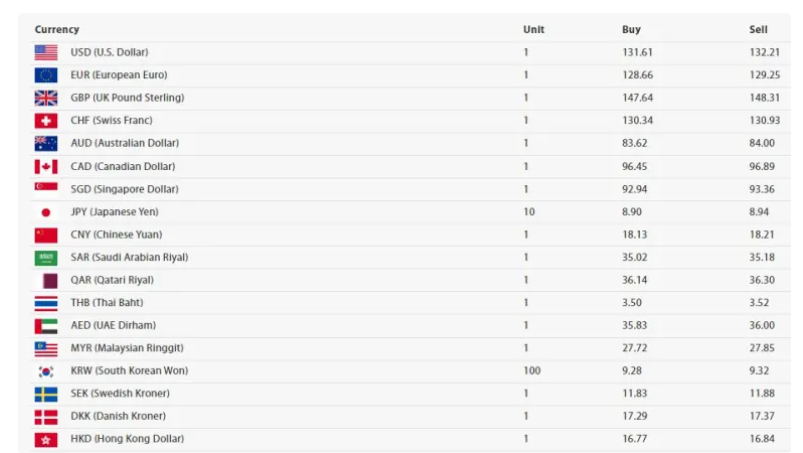803x453 pixels.
Task: Click the Hong Kong flag icon
Action: [46, 440]
